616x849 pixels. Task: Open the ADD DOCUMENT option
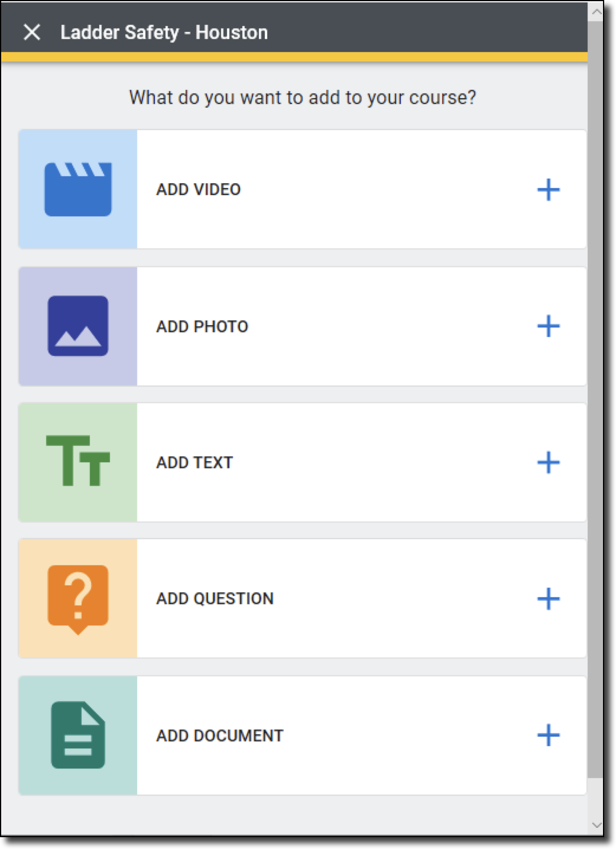click(x=220, y=735)
